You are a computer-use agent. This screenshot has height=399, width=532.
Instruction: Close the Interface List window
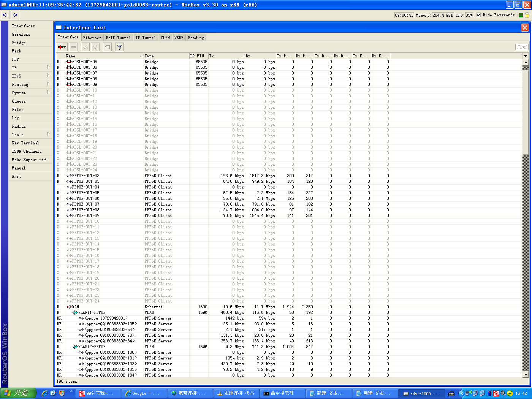click(525, 27)
